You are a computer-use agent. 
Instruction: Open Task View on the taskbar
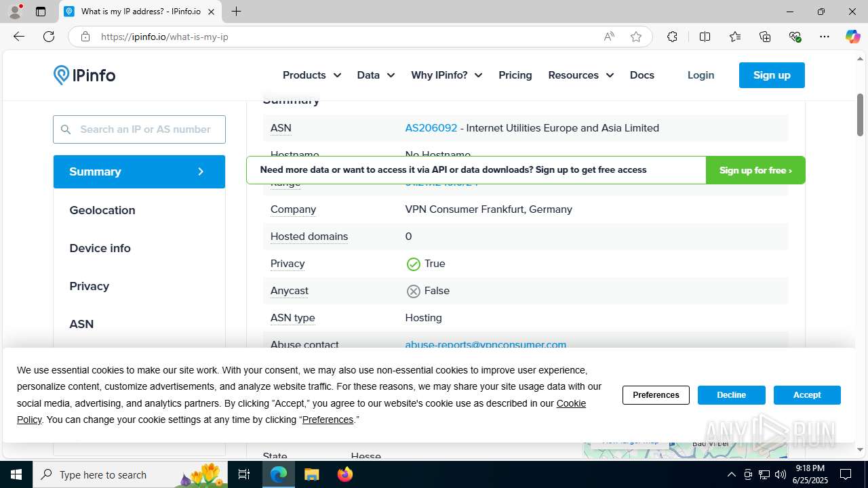click(244, 474)
